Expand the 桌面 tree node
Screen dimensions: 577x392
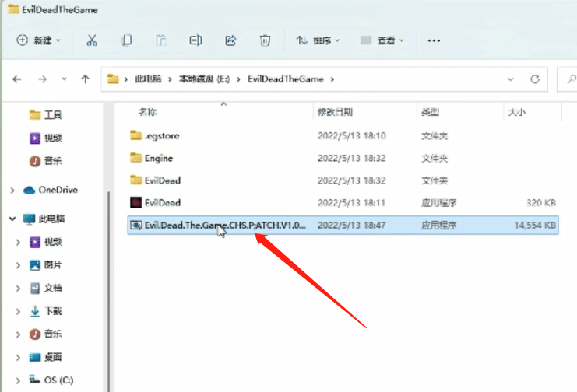(18, 358)
